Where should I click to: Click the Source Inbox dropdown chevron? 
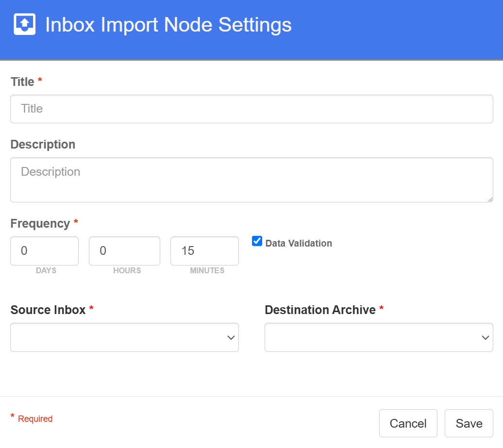(x=232, y=337)
